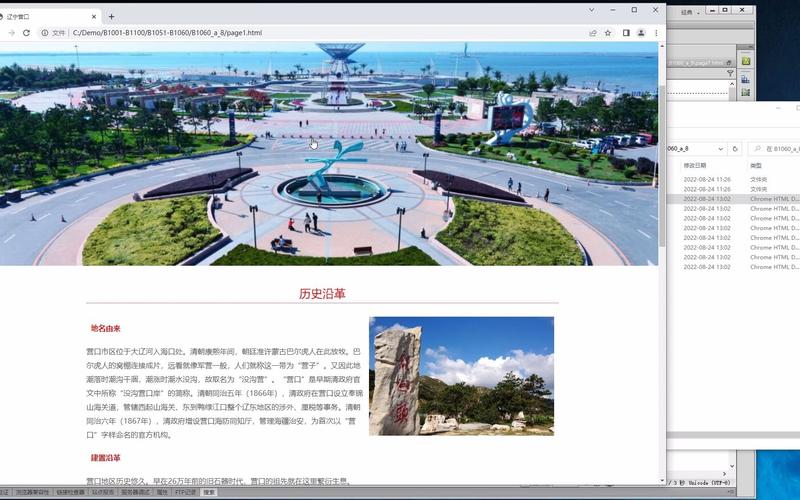Open Chrome side panel icon
Image resolution: width=800 pixels, height=500 pixels.
[626, 33]
